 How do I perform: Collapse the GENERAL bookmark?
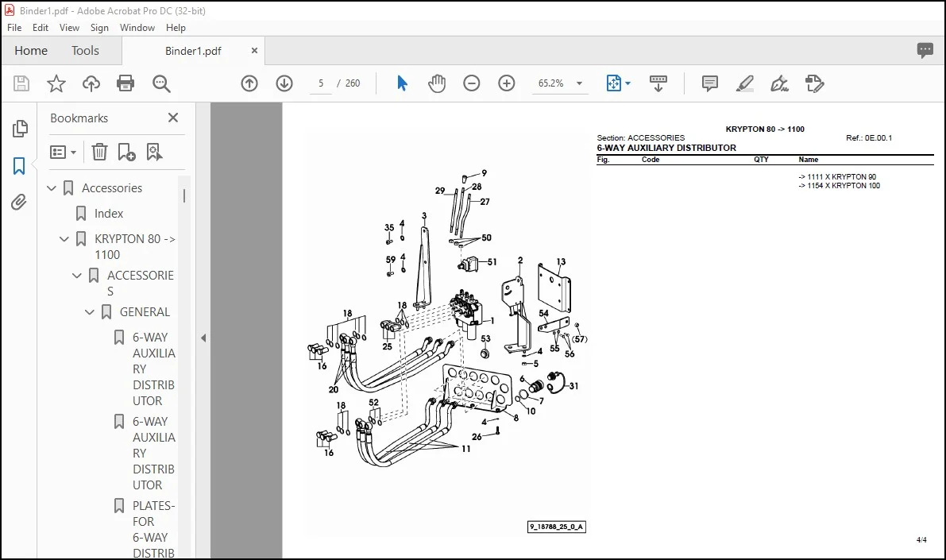coord(89,312)
